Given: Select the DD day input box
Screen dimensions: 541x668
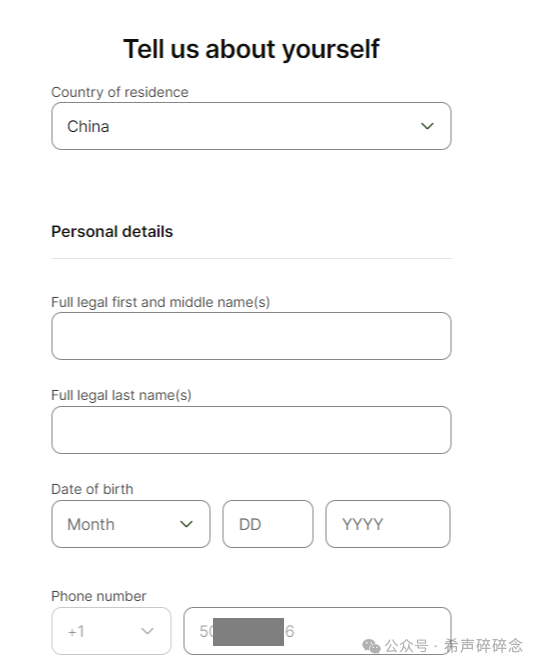Looking at the screenshot, I should point(268,524).
